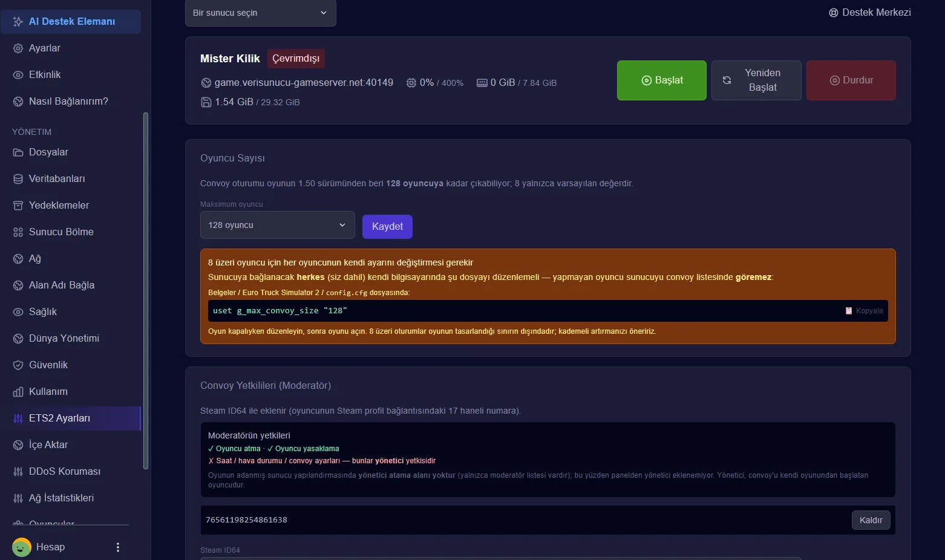Click the Etkinlik eye icon
Image resolution: width=945 pixels, height=560 pixels.
pyautogui.click(x=18, y=75)
